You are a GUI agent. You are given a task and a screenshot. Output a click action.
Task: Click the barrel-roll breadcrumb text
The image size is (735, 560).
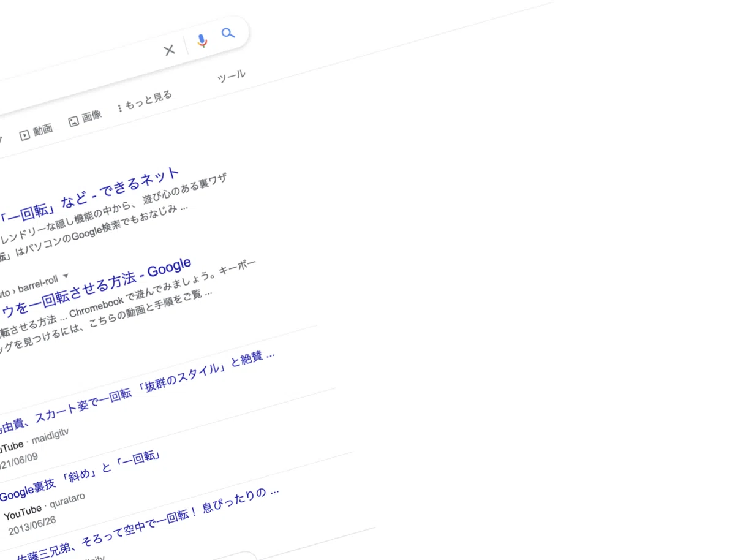click(x=37, y=284)
